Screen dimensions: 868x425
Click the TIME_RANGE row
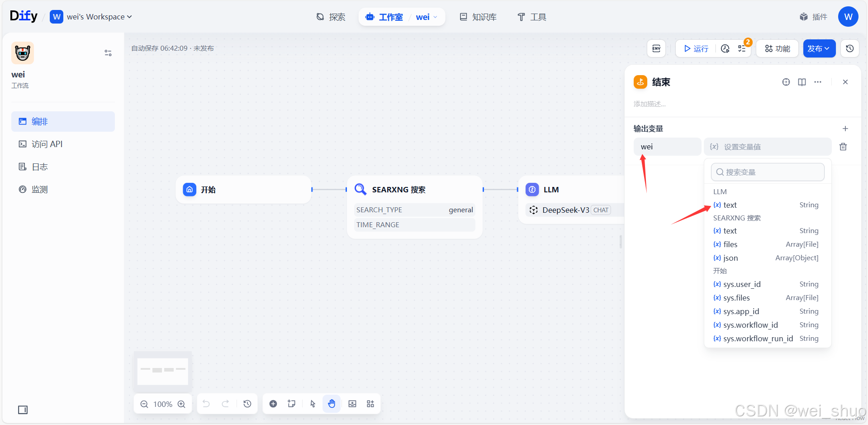415,225
